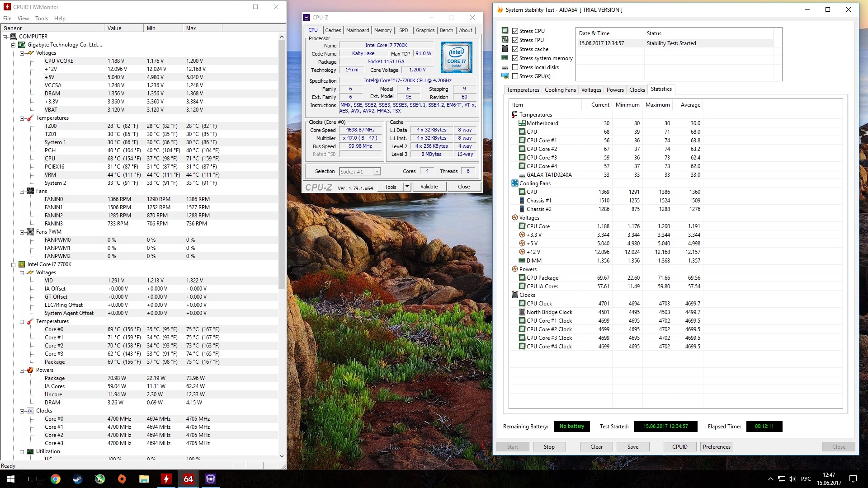Click the AIDA64 taskbar icon
Screen dimensions: 868x488
pos(188,479)
